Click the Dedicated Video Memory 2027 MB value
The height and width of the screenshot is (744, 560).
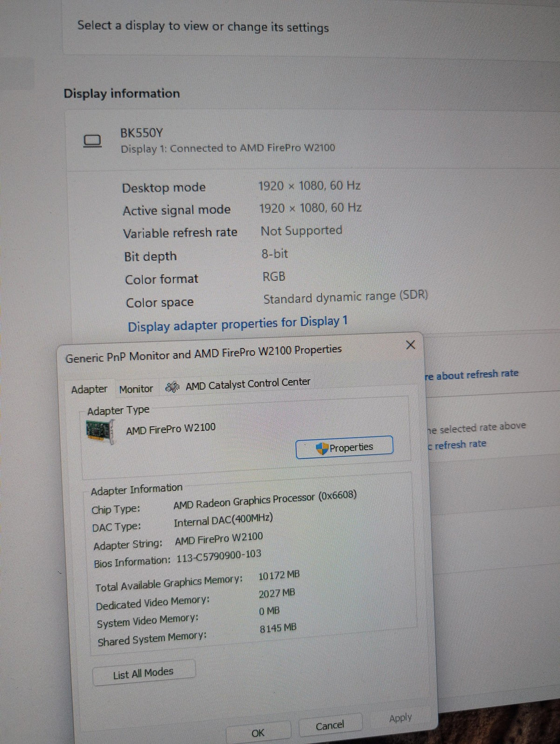(x=277, y=594)
